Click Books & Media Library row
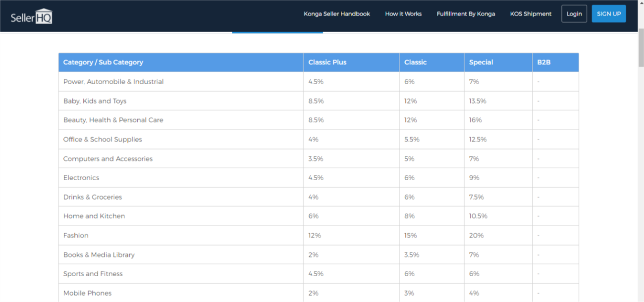The image size is (644, 302). [x=319, y=254]
